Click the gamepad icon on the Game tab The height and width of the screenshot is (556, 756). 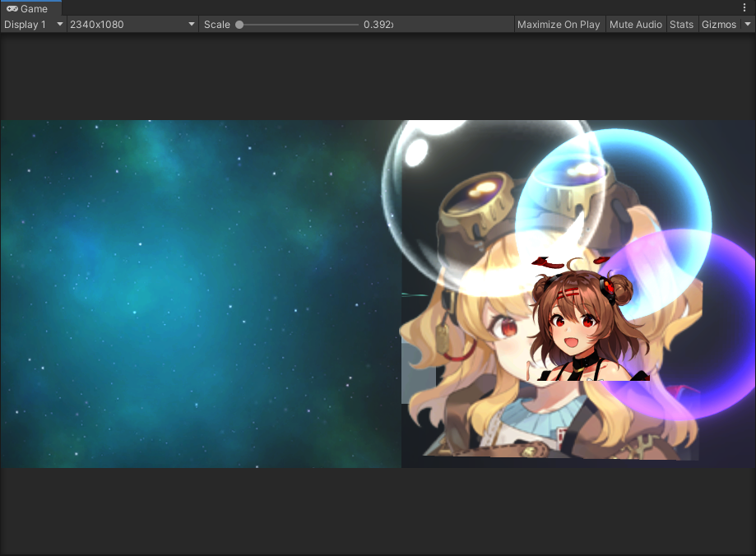12,8
